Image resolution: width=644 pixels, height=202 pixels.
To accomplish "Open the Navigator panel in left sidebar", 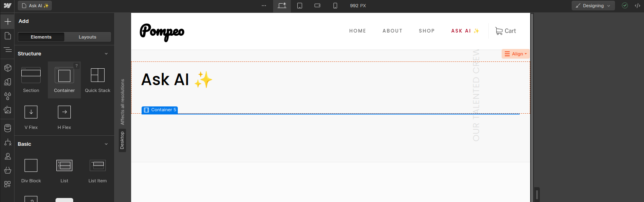I will pos(8,50).
